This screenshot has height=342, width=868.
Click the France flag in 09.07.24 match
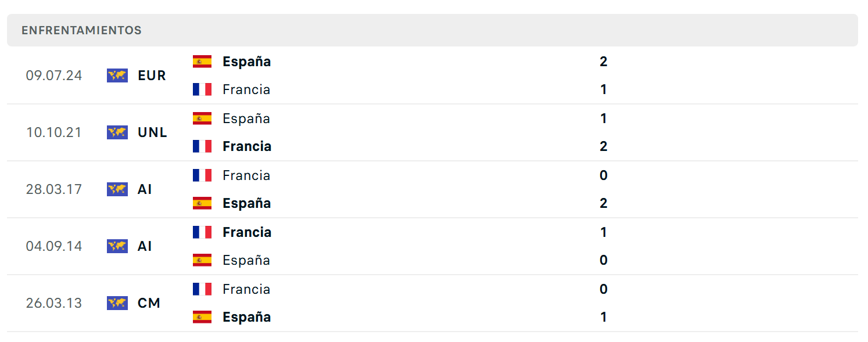click(x=202, y=89)
